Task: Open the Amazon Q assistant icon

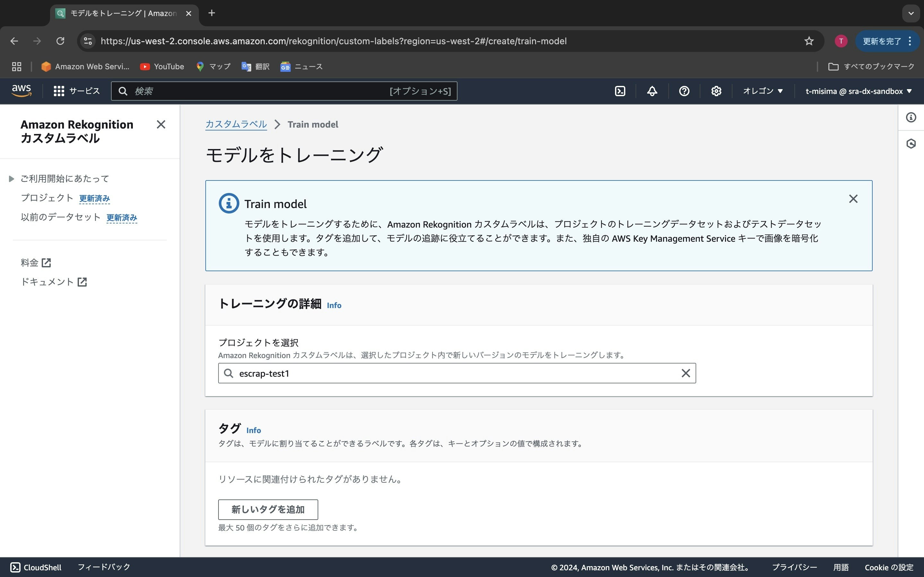Action: coord(912,144)
